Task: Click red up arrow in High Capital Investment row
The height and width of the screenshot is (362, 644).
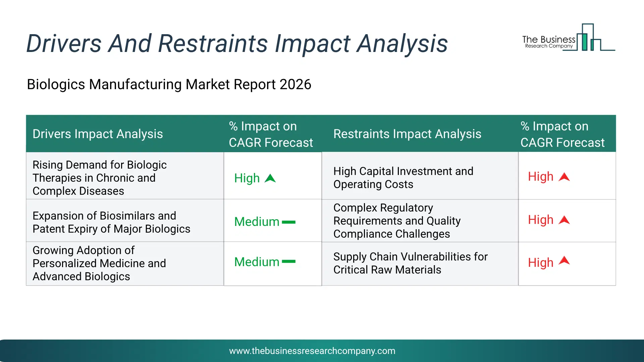Action: click(564, 177)
